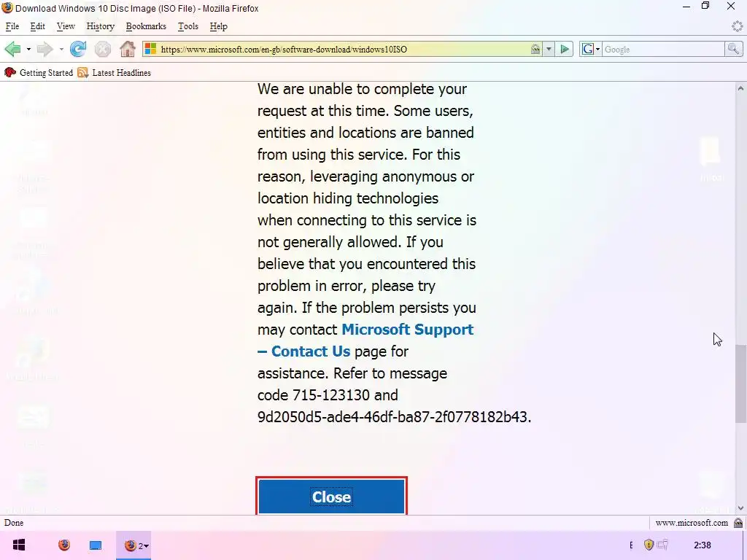Click the www.microsoft.com status bar domain text

pyautogui.click(x=692, y=523)
